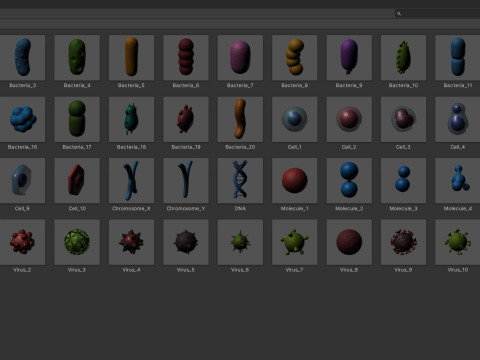Choose the Cell_4 purple cell thumbnail

coord(458,119)
